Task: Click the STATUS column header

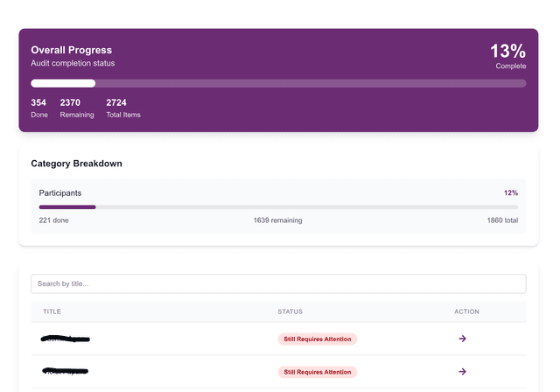Action: pos(290,311)
